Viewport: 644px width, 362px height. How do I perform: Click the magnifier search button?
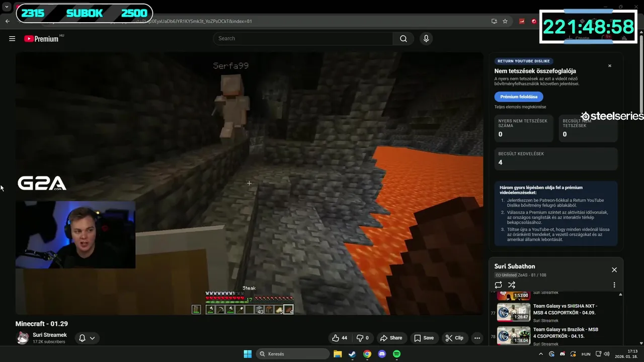(x=404, y=39)
